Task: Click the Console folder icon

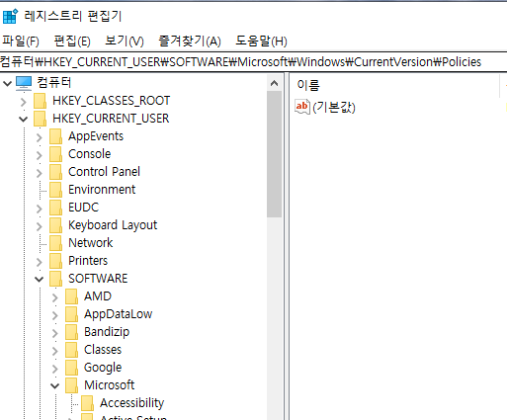Action: (x=55, y=154)
